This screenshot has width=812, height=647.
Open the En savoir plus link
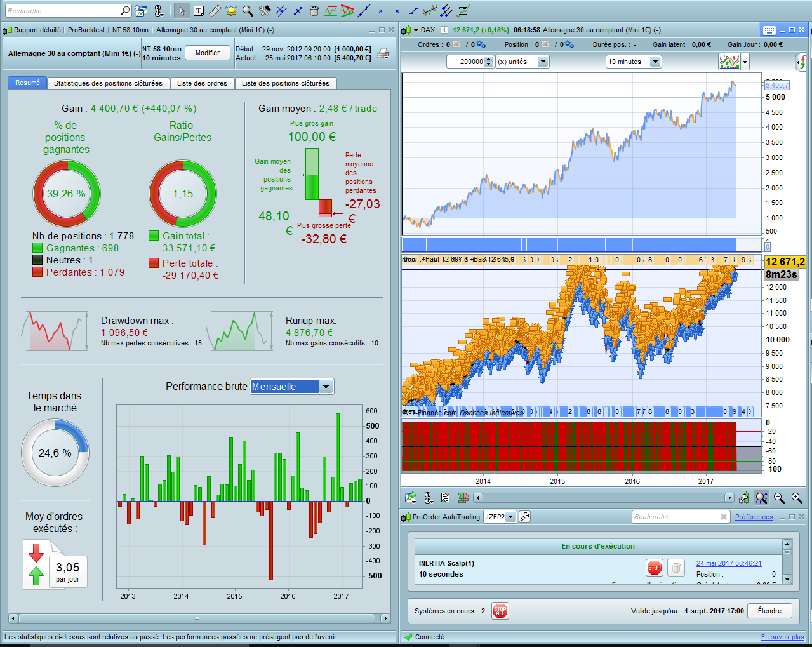tap(783, 637)
